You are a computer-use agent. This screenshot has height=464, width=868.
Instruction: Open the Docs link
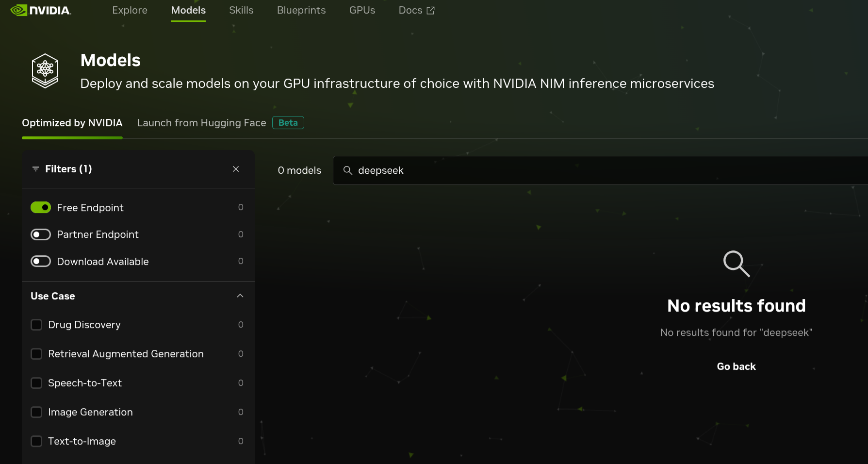tap(416, 10)
